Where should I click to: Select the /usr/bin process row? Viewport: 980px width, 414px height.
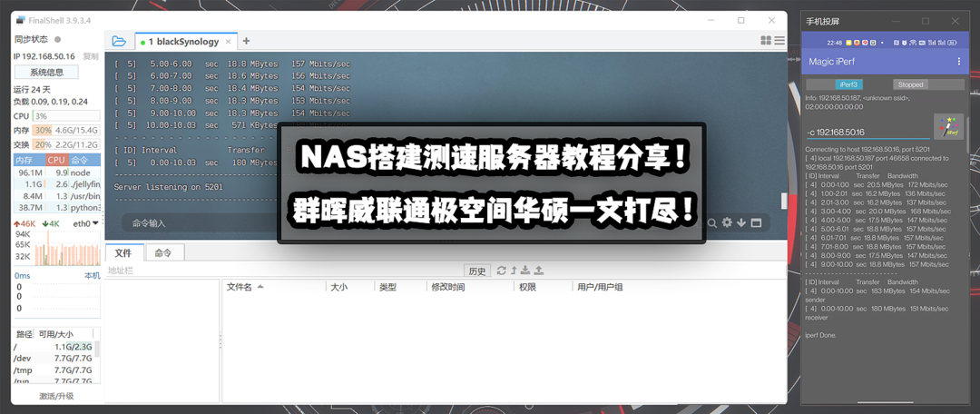click(x=57, y=196)
